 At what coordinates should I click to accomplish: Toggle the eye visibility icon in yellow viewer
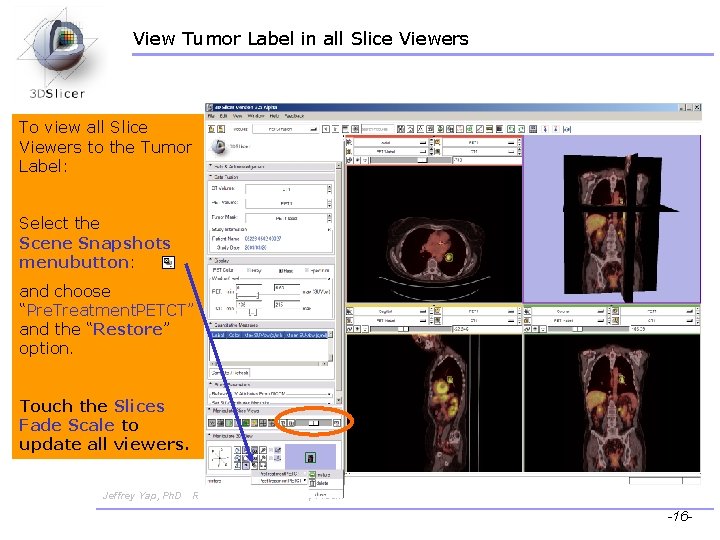click(358, 329)
